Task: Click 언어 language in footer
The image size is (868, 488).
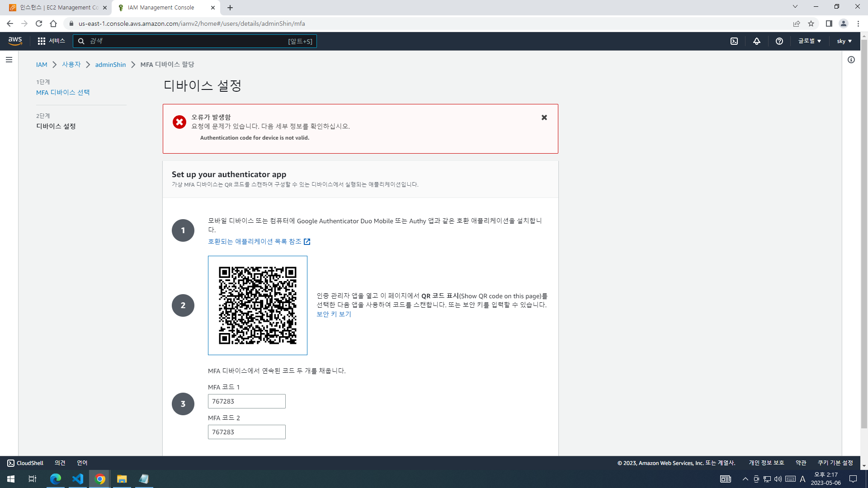Action: [82, 463]
